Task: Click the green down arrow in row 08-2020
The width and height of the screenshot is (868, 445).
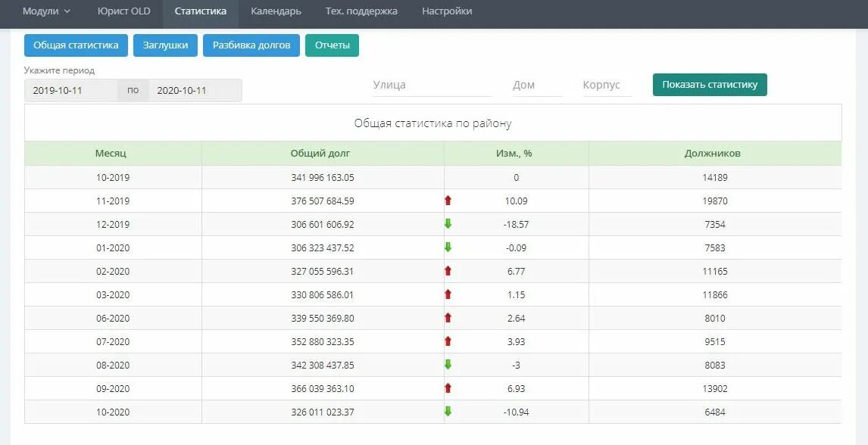Action: tap(448, 365)
